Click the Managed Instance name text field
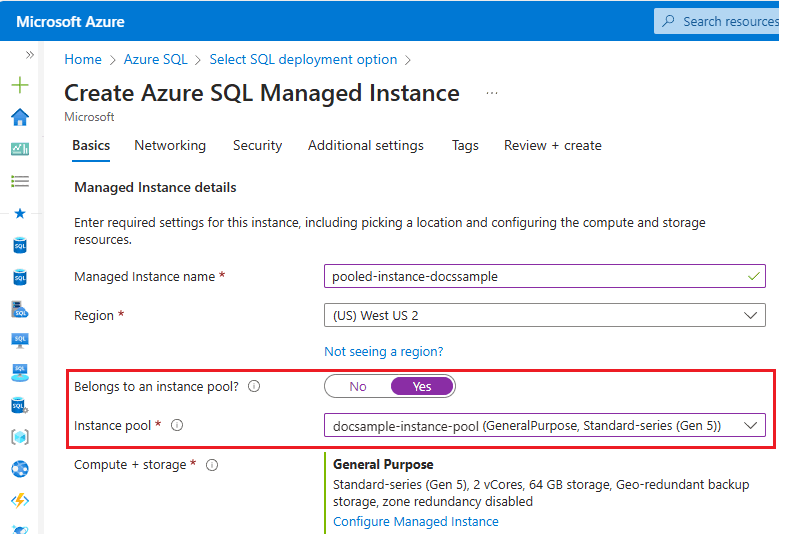The width and height of the screenshot is (788, 534). click(x=545, y=276)
